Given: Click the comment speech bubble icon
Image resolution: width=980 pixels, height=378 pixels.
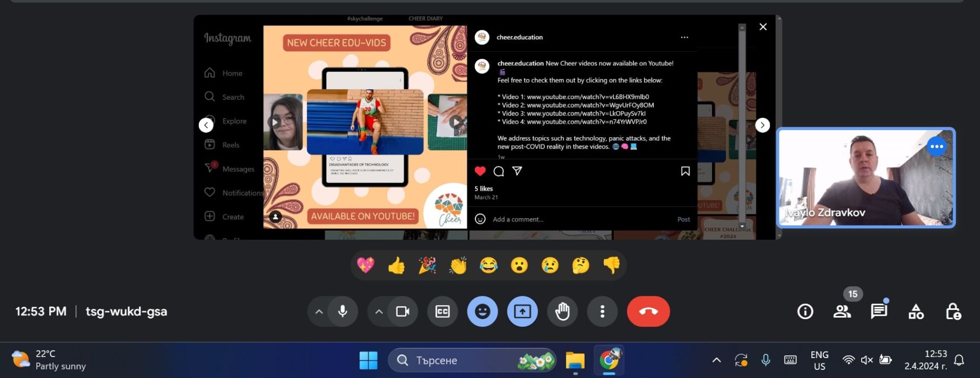Looking at the screenshot, I should 499,171.
